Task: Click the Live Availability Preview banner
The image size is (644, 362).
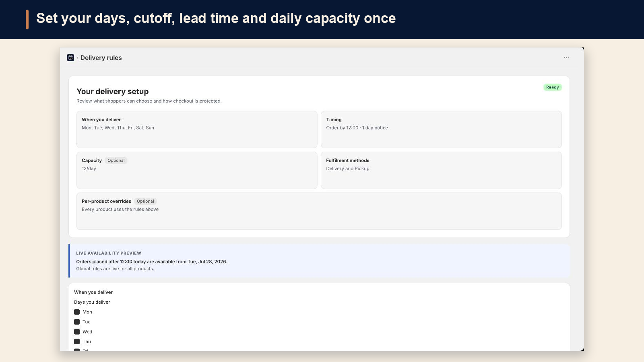Action: [319, 261]
